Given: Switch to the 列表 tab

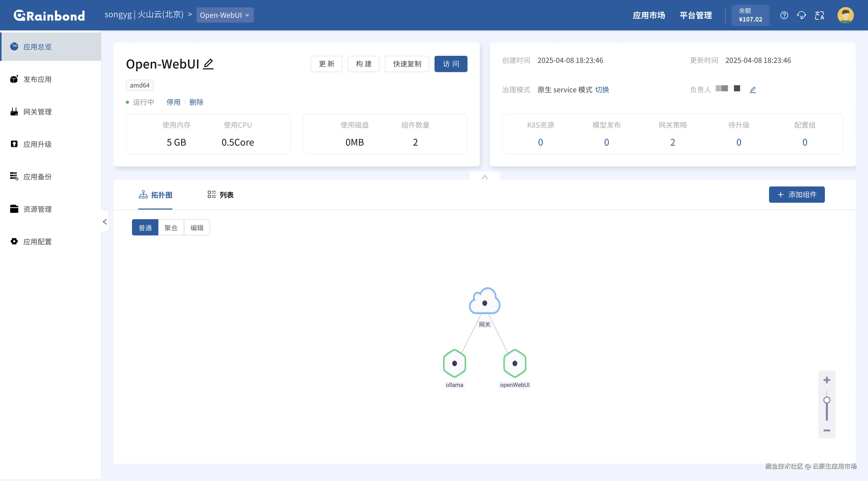Looking at the screenshot, I should point(221,195).
